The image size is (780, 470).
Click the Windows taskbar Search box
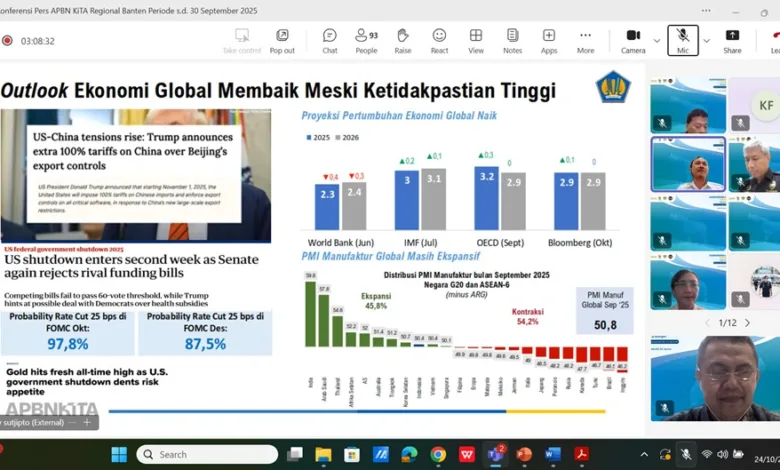(208, 454)
